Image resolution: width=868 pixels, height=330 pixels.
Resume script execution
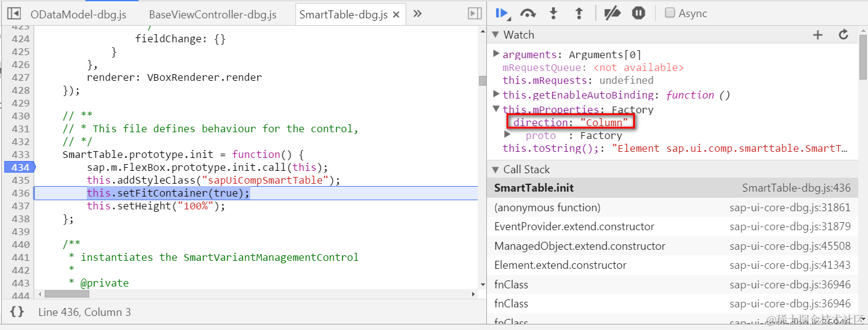[x=503, y=13]
